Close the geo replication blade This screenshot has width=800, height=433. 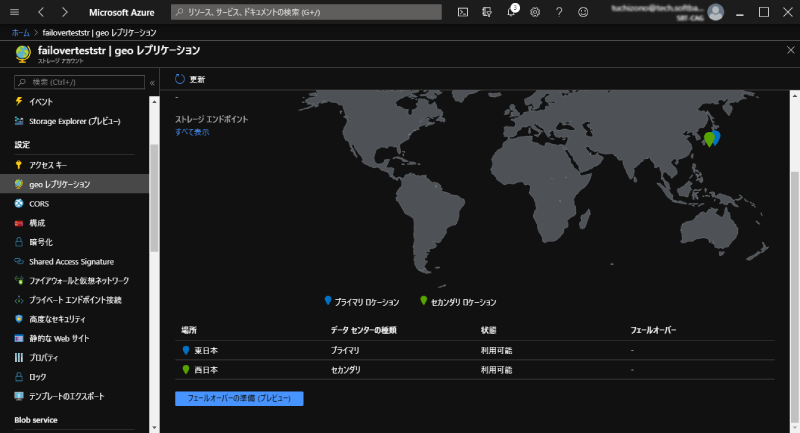(790, 50)
